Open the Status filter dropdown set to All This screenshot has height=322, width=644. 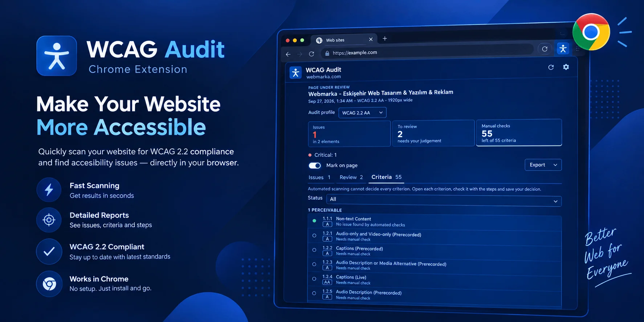(444, 201)
